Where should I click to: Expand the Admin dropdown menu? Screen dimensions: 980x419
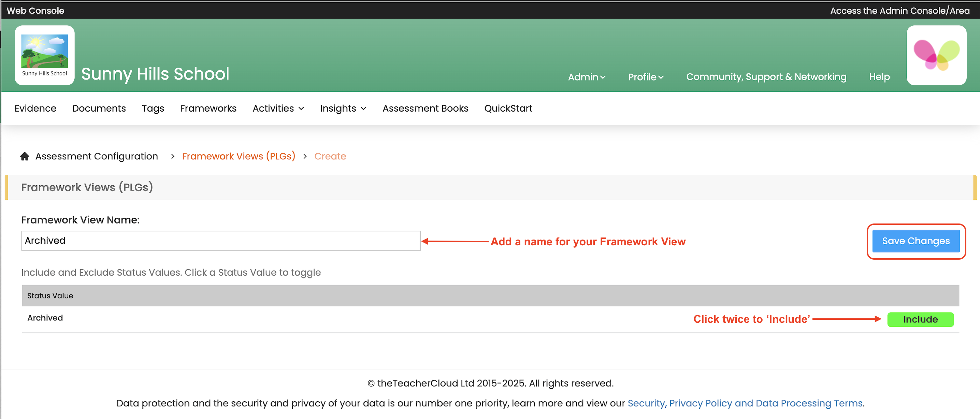[586, 77]
